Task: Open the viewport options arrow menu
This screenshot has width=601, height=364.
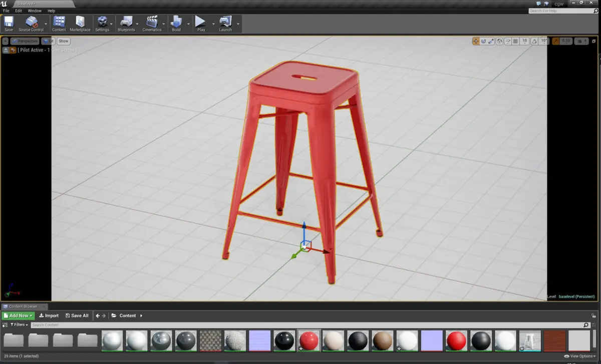Action: pyautogui.click(x=5, y=41)
